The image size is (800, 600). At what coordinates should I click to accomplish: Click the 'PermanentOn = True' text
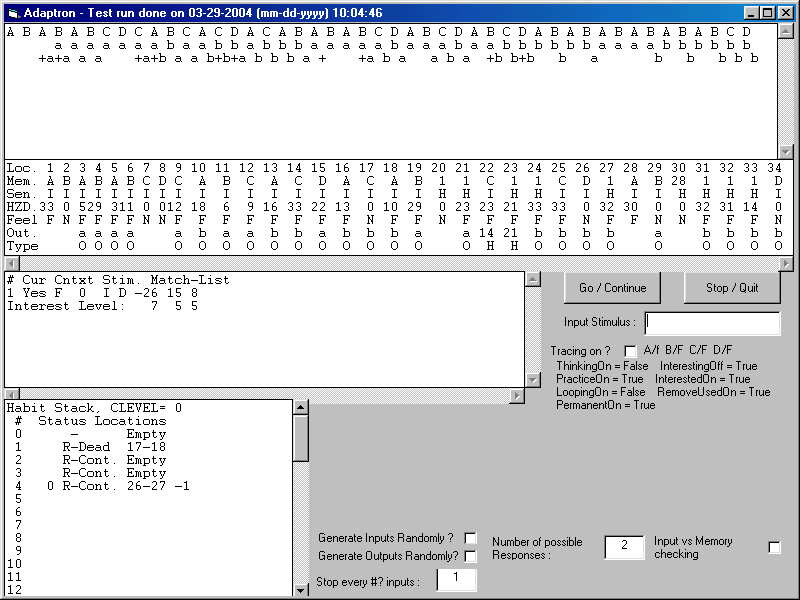point(606,405)
